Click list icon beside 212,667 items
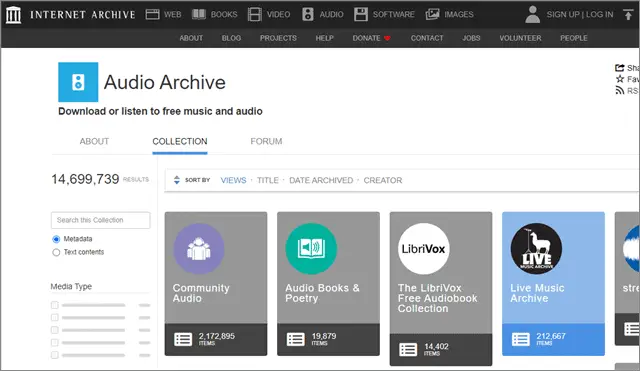 521,339
